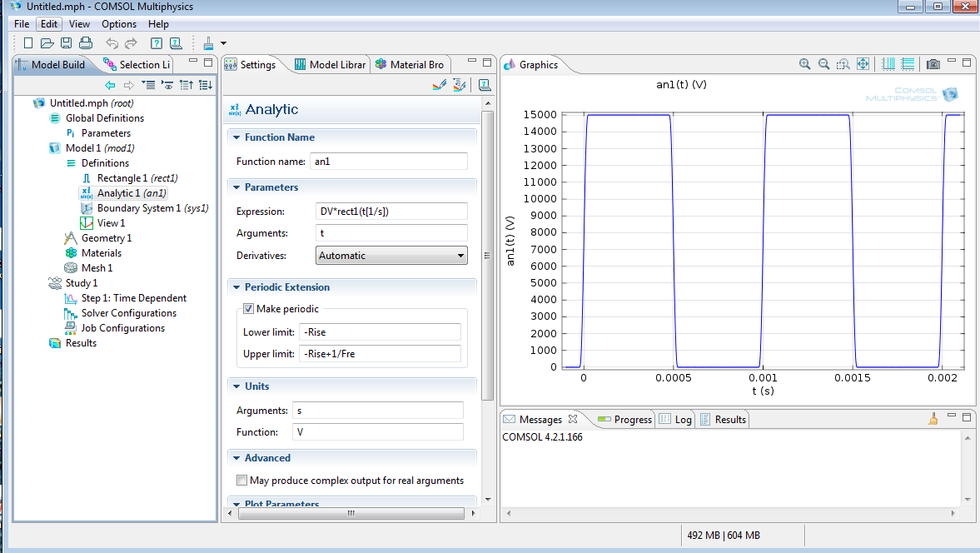Viewport: 980px width, 553px height.
Task: Open a model file from the toolbar
Action: [47, 43]
